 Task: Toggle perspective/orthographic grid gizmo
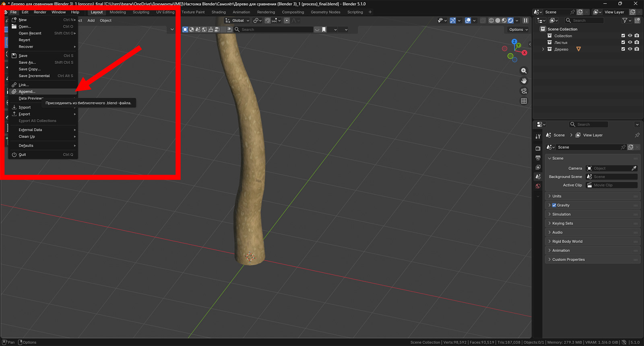pos(524,101)
